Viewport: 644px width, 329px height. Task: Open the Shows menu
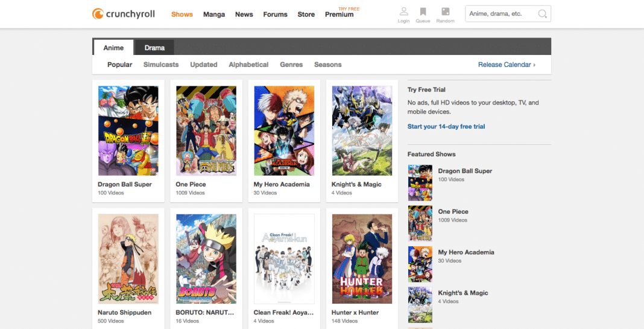pos(182,14)
